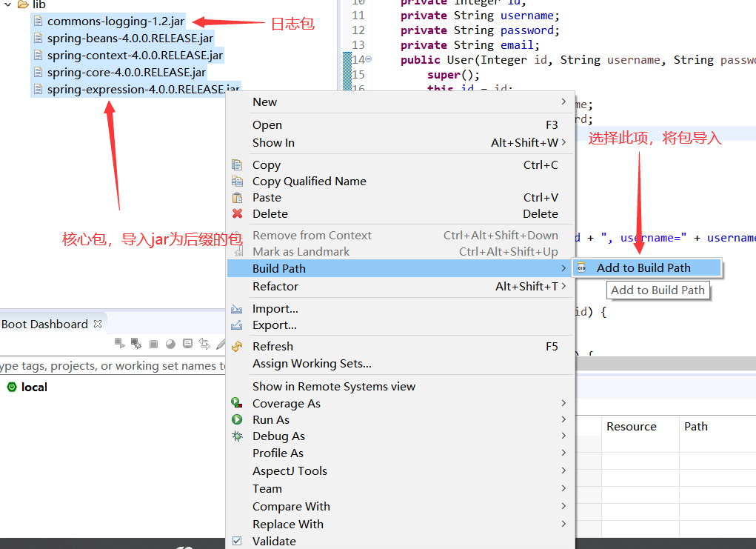The height and width of the screenshot is (549, 756).
Task: Click the spring-beans-4.0.0.RELEASE.jar file icon
Action: tap(38, 38)
